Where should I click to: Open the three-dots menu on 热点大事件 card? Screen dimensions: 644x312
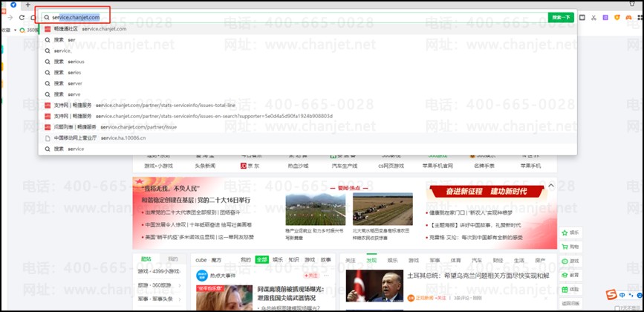click(327, 276)
